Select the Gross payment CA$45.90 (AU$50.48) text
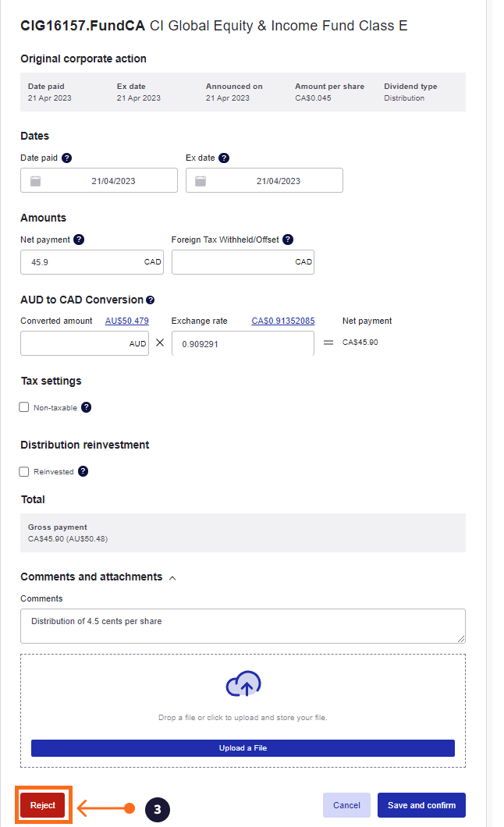This screenshot has width=504, height=827. (x=67, y=538)
